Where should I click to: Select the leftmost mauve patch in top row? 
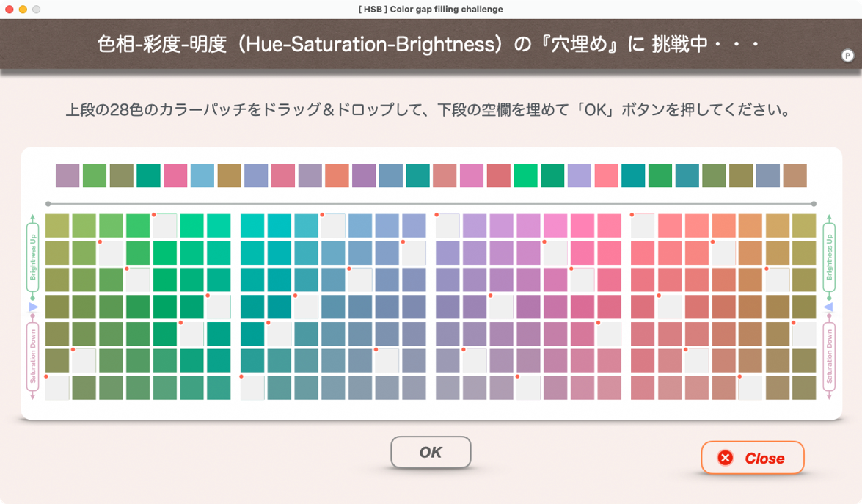coord(67,175)
